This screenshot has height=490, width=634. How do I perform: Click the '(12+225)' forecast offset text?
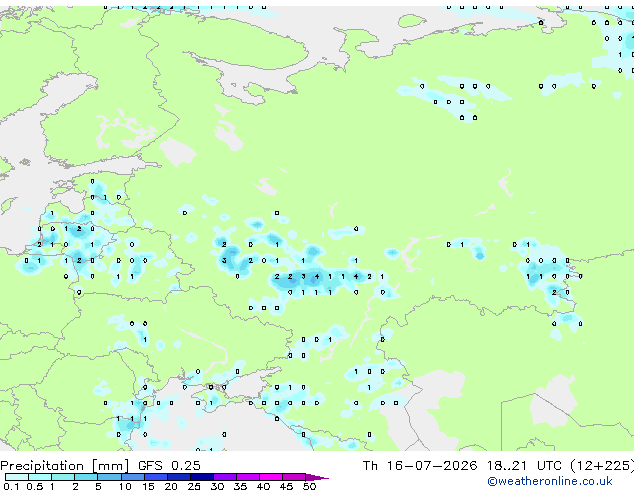pyautogui.click(x=602, y=466)
